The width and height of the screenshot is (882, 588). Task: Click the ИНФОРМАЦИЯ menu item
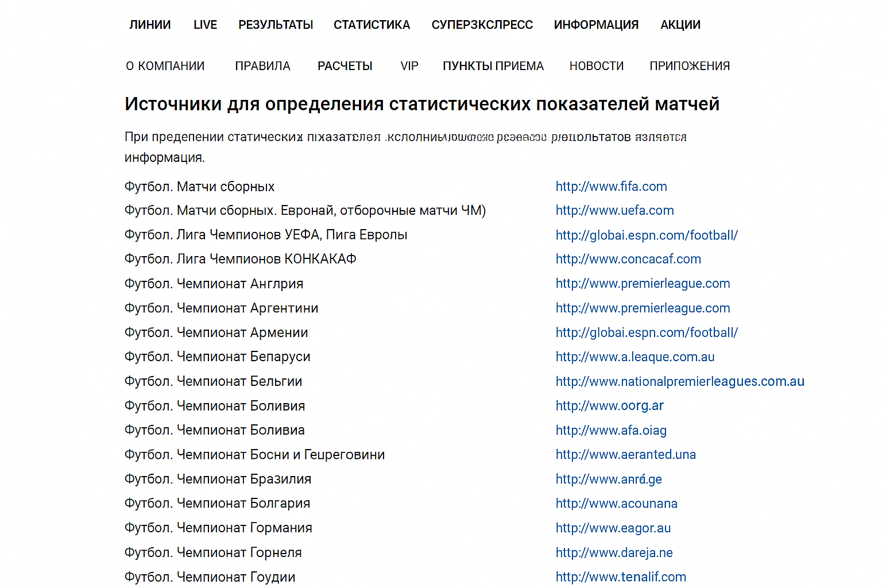click(x=596, y=25)
